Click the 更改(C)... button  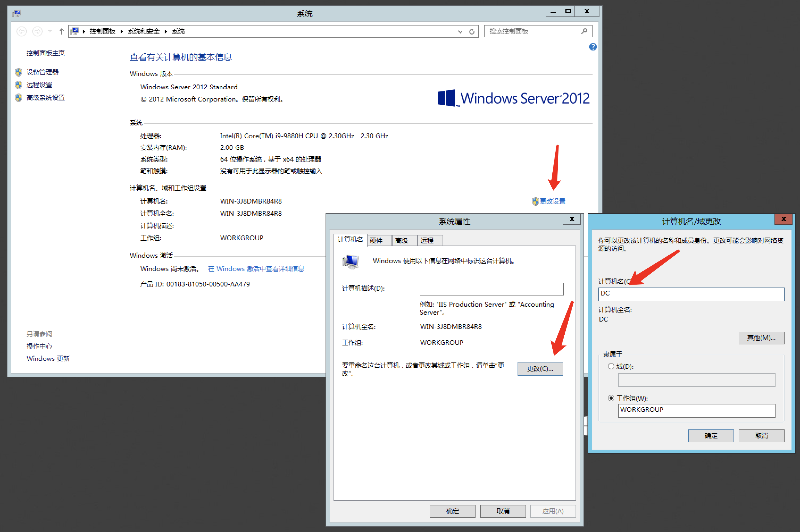540,369
